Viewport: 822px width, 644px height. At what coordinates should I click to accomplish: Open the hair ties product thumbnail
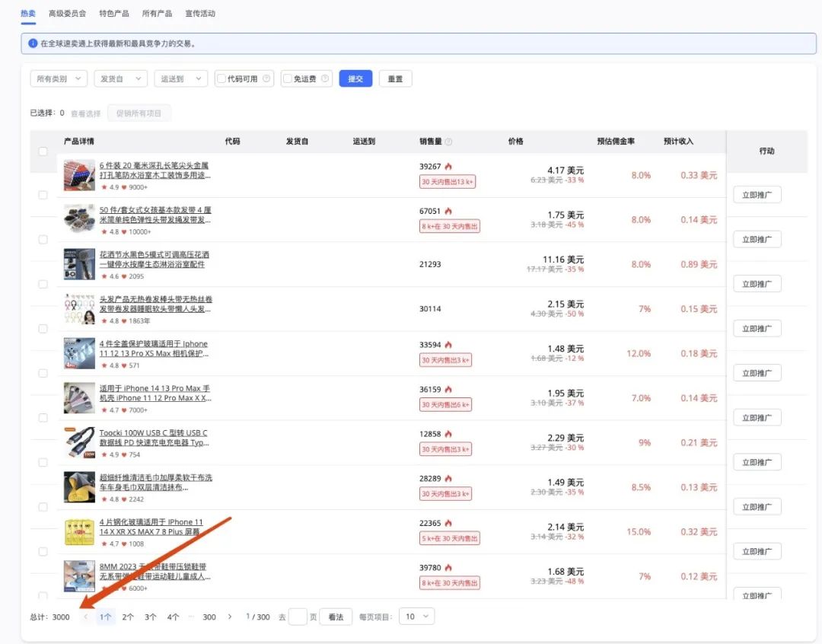(x=79, y=220)
